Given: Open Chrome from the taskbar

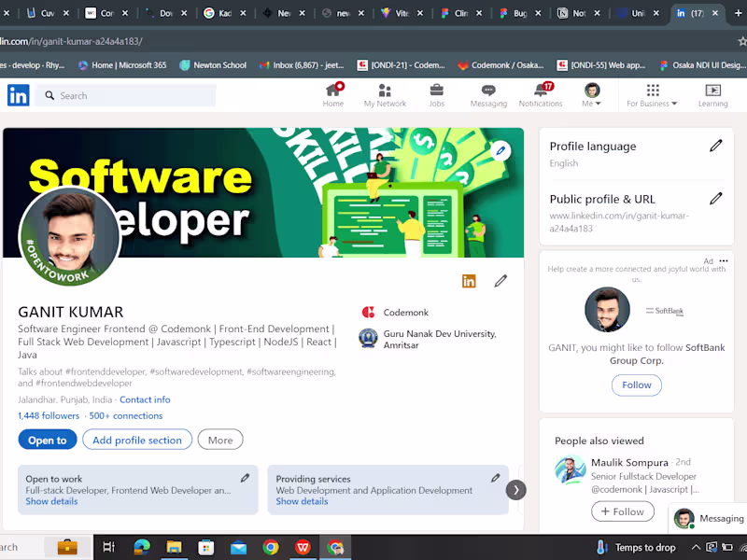Looking at the screenshot, I should click(x=271, y=547).
